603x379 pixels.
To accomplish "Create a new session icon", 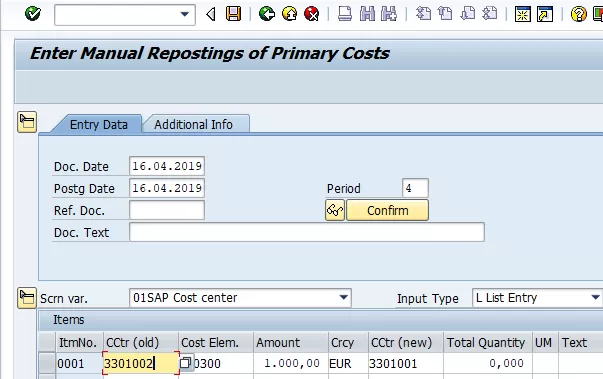I will [523, 14].
